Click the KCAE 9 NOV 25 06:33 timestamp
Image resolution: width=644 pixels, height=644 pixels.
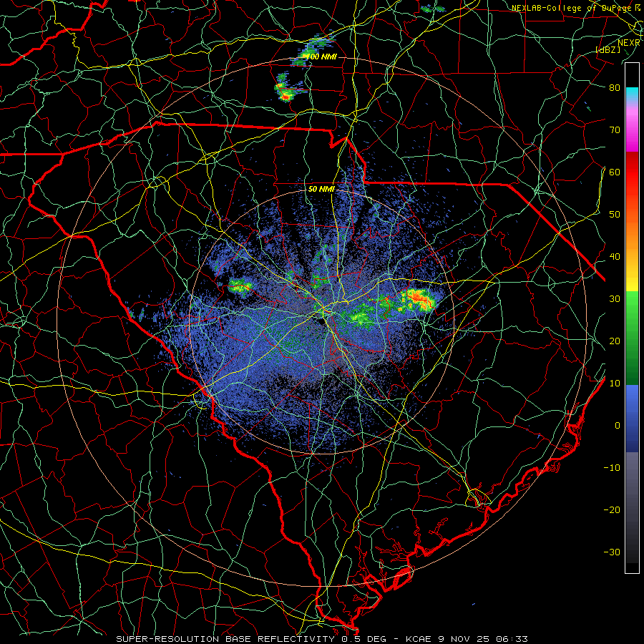(467, 639)
